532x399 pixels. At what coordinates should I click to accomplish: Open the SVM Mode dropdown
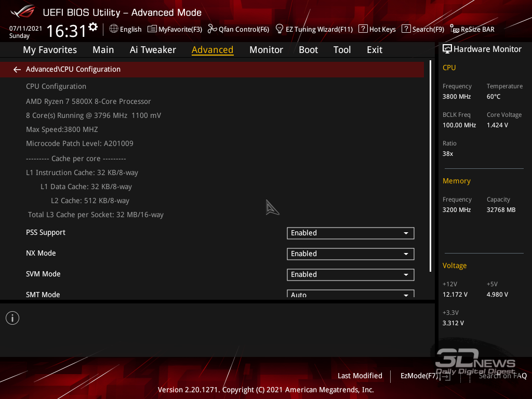pyautogui.click(x=351, y=274)
